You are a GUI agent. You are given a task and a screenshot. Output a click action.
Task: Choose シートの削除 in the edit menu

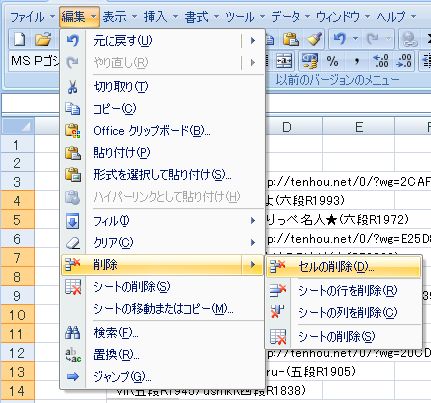coord(162,287)
